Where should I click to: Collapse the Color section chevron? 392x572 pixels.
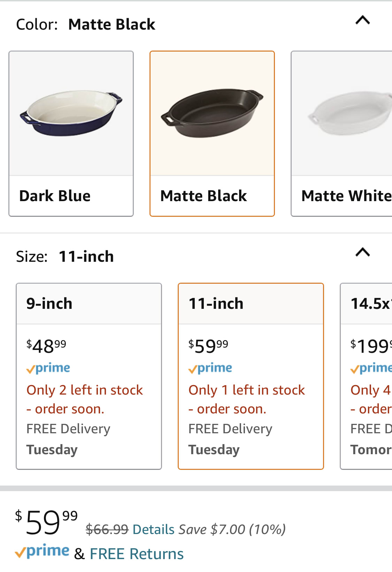point(362,21)
